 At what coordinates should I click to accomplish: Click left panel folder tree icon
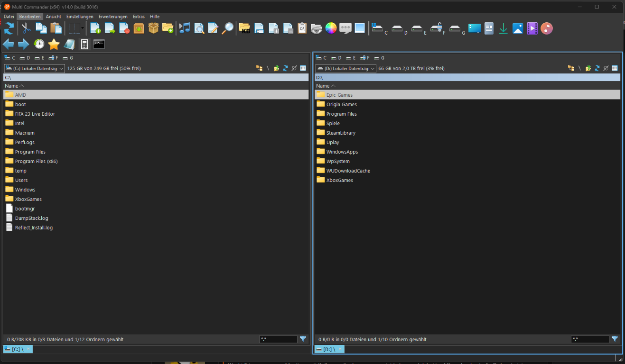pos(259,68)
